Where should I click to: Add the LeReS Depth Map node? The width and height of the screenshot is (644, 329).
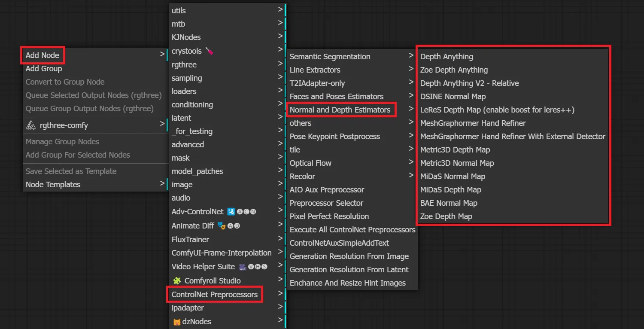(x=513, y=110)
